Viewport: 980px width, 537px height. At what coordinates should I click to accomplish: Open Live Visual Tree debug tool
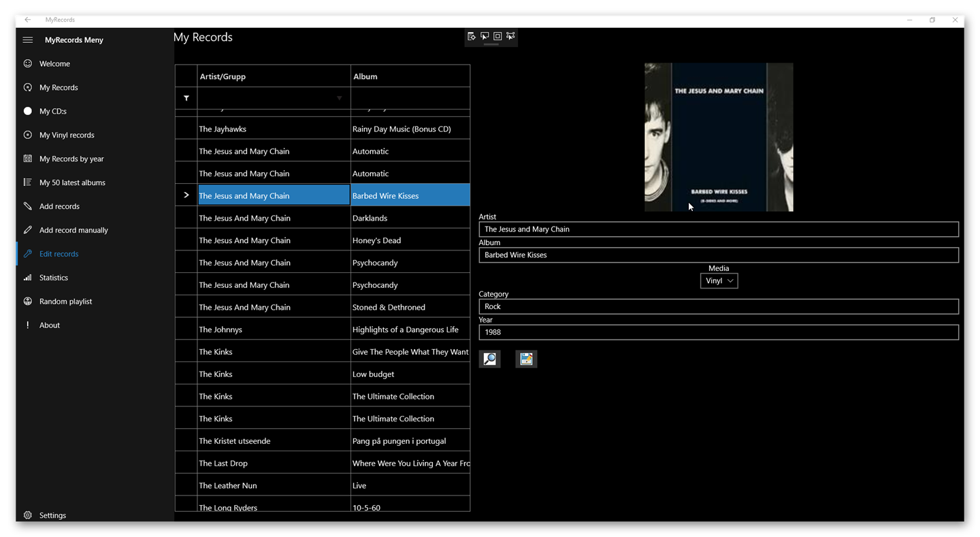pyautogui.click(x=472, y=36)
